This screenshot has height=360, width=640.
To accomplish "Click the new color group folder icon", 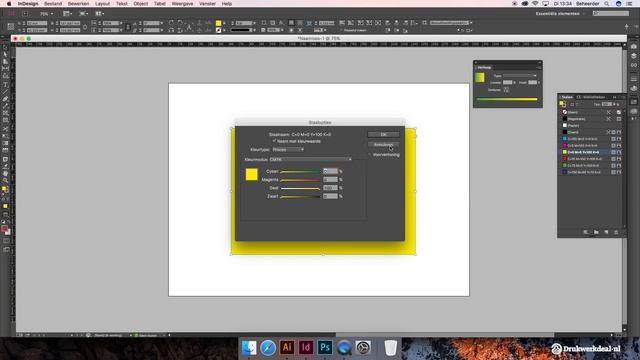I will [596, 232].
